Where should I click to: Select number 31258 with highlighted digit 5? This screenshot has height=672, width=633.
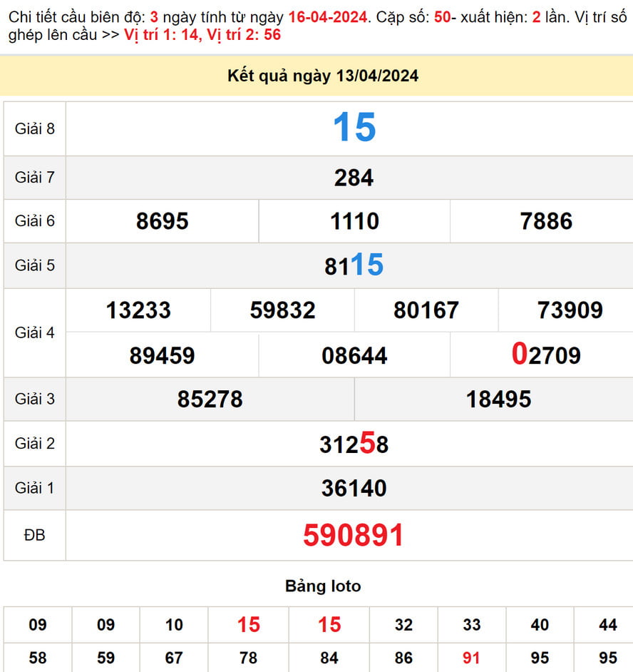click(354, 444)
